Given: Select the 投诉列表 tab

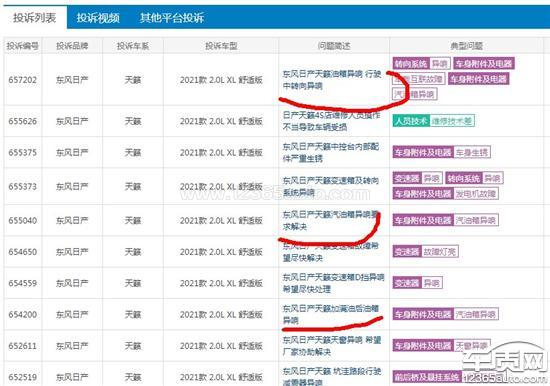Looking at the screenshot, I should [x=34, y=18].
